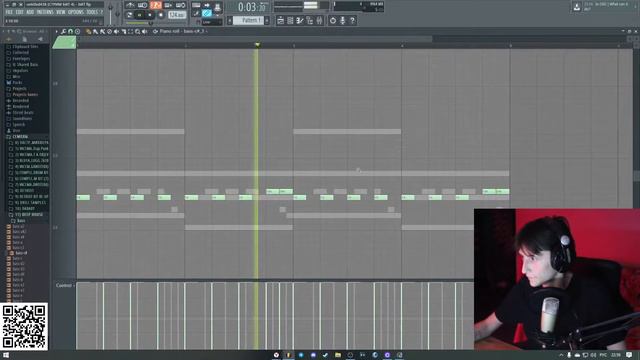Expand the Projects folder in browser

pyautogui.click(x=19, y=89)
